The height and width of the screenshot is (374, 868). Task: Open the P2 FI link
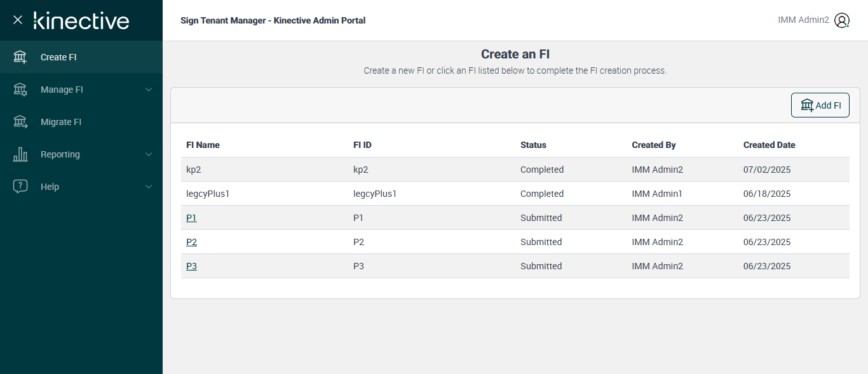(x=191, y=242)
